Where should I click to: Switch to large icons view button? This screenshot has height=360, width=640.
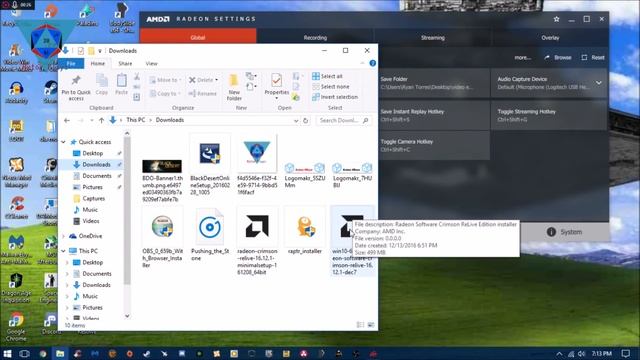point(371,325)
